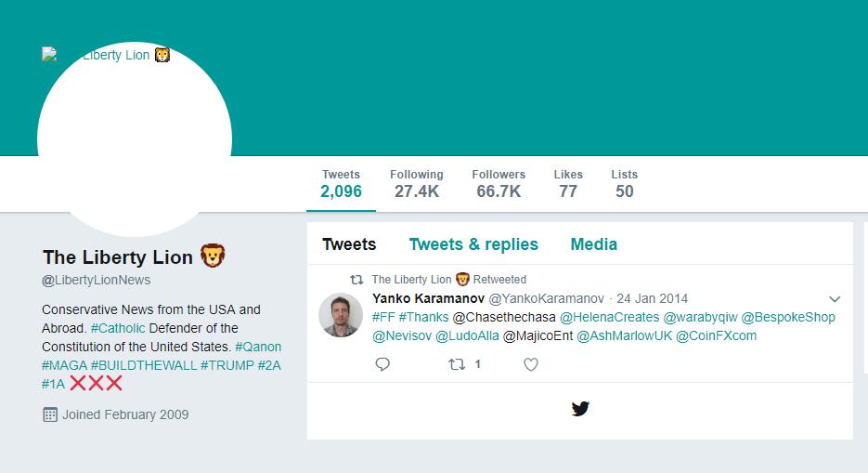
Task: Click Yanko Karamanov's profile photo
Action: point(341,315)
